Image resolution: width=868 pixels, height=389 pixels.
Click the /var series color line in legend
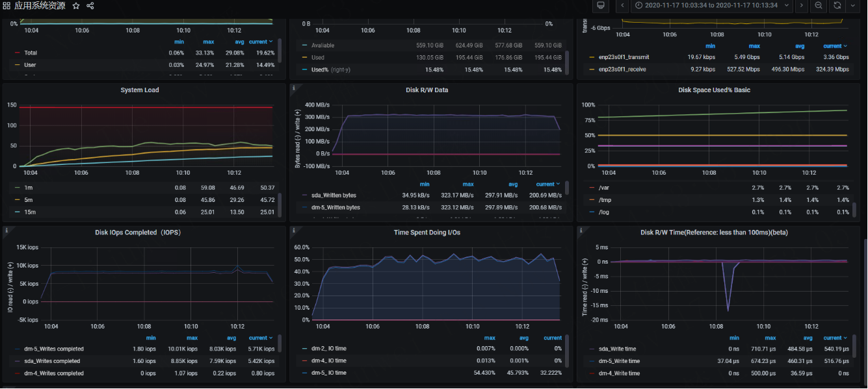point(592,188)
